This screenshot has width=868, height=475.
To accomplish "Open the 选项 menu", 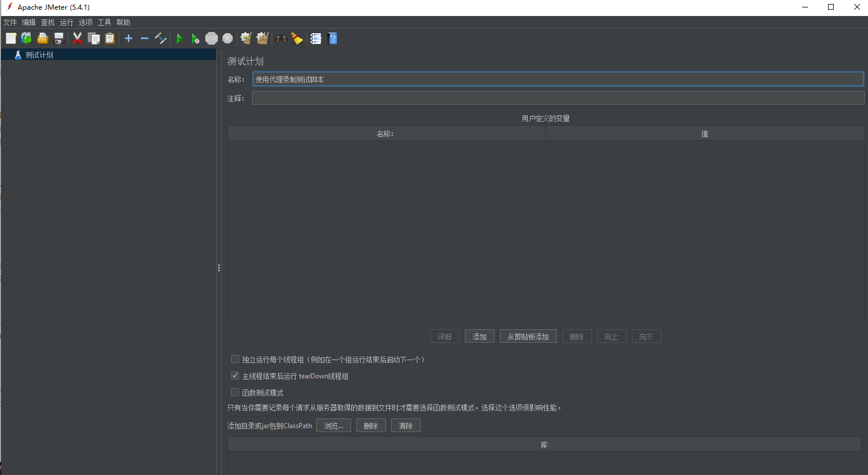I will (x=86, y=22).
